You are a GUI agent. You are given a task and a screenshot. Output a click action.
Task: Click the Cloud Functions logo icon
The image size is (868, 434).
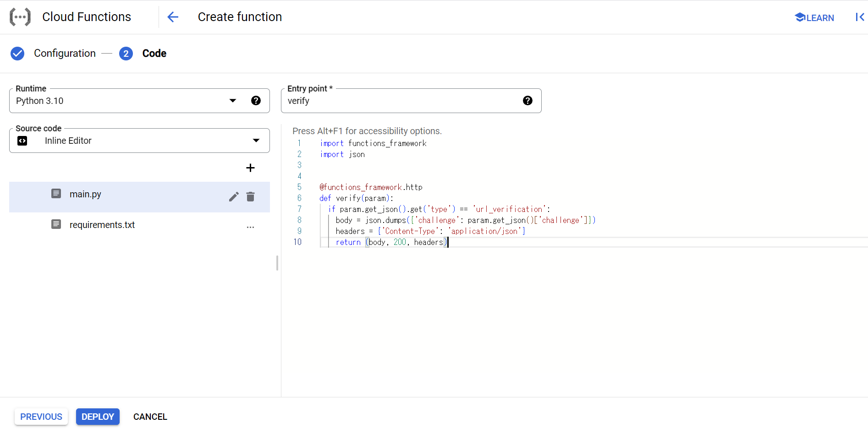(x=20, y=17)
